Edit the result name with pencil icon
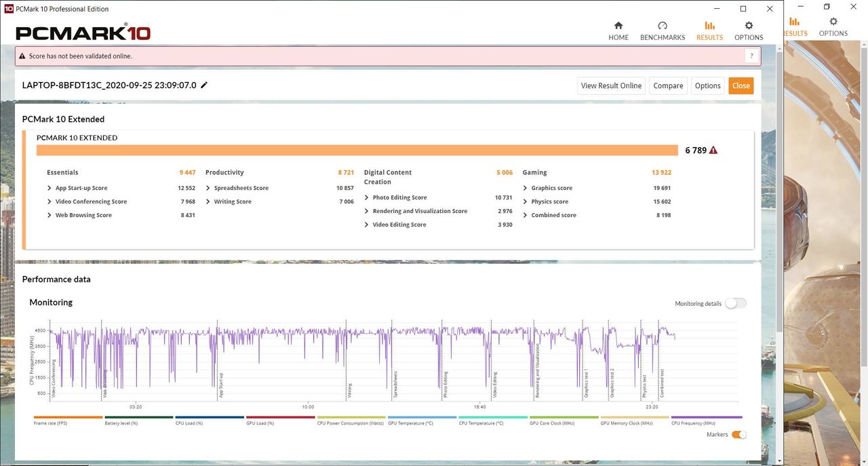 tap(204, 85)
